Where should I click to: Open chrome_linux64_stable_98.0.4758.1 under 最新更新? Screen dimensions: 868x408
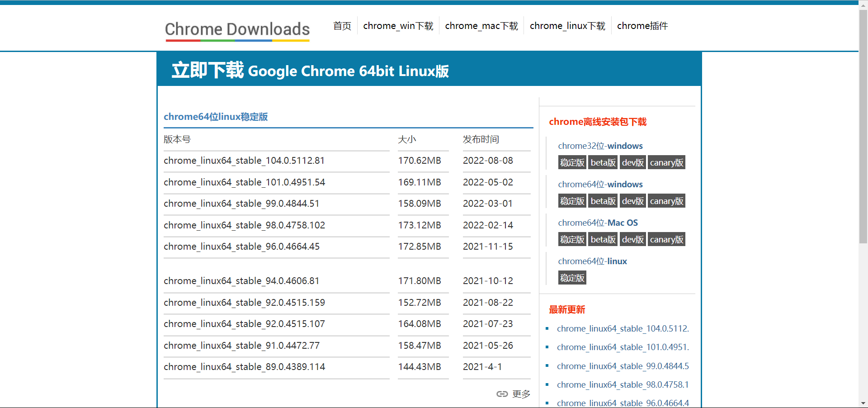[623, 384]
